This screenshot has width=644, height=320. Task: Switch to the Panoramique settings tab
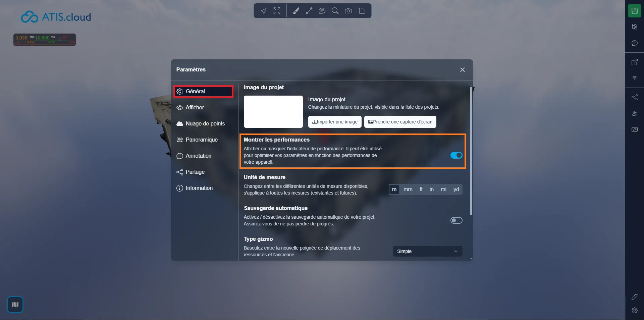[201, 140]
